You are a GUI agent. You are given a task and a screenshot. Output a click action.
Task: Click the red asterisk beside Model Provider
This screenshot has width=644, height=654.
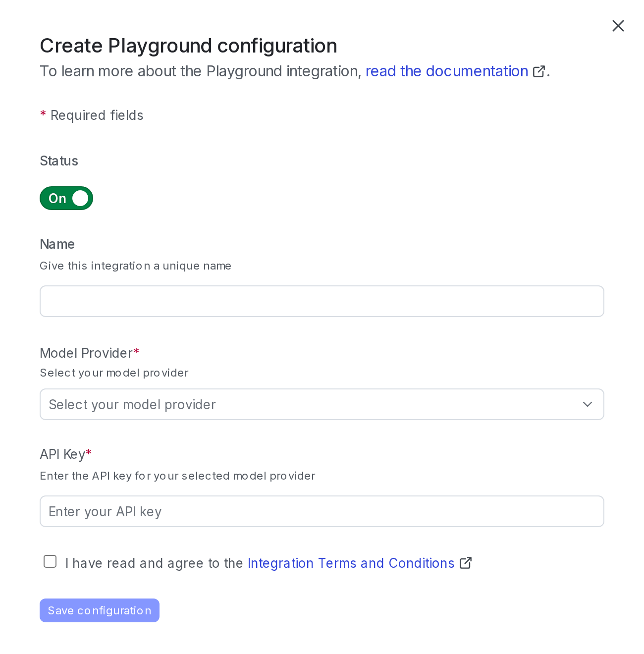136,352
